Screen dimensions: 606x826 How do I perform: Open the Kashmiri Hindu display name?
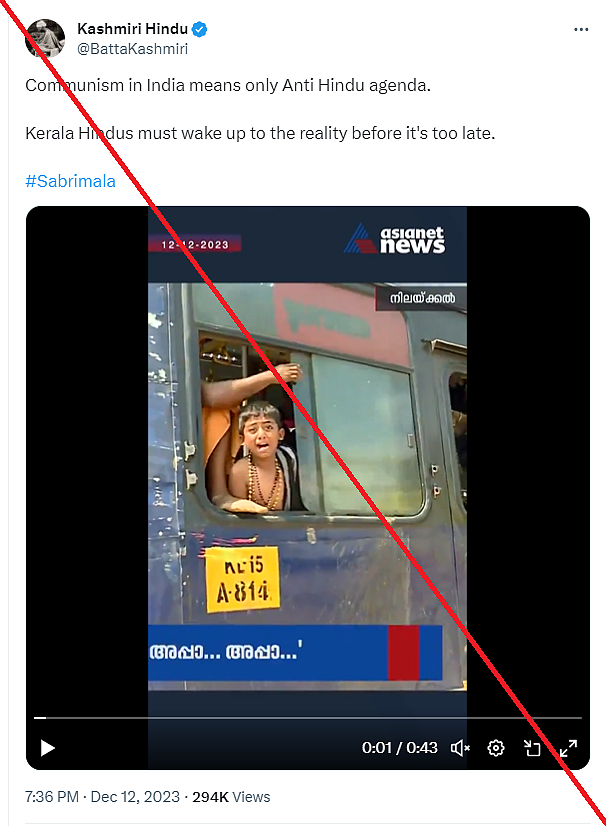[x=132, y=28]
